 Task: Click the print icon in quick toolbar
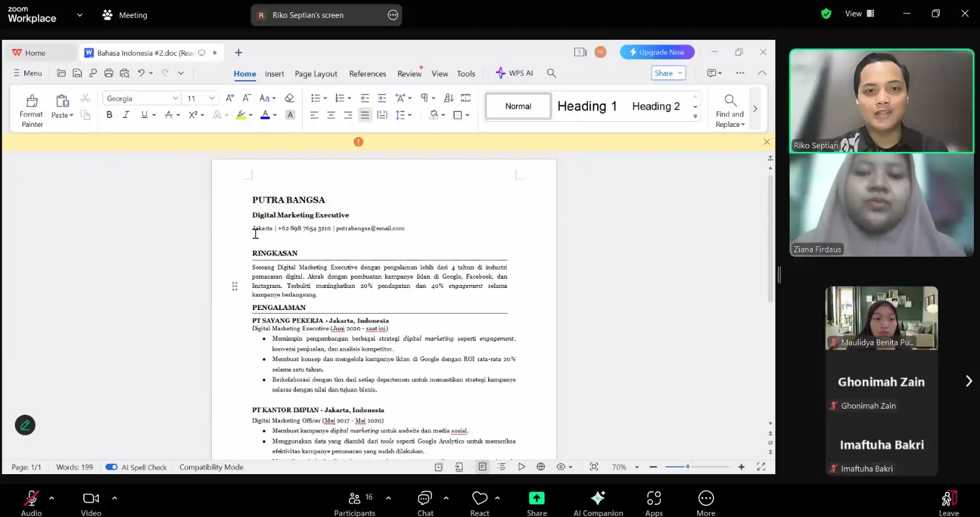[108, 73]
